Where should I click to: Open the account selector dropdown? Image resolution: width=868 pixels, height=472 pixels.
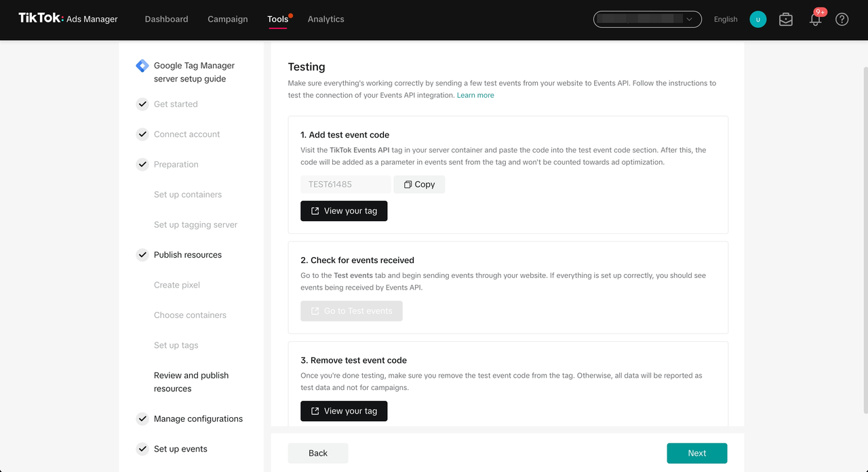click(647, 19)
